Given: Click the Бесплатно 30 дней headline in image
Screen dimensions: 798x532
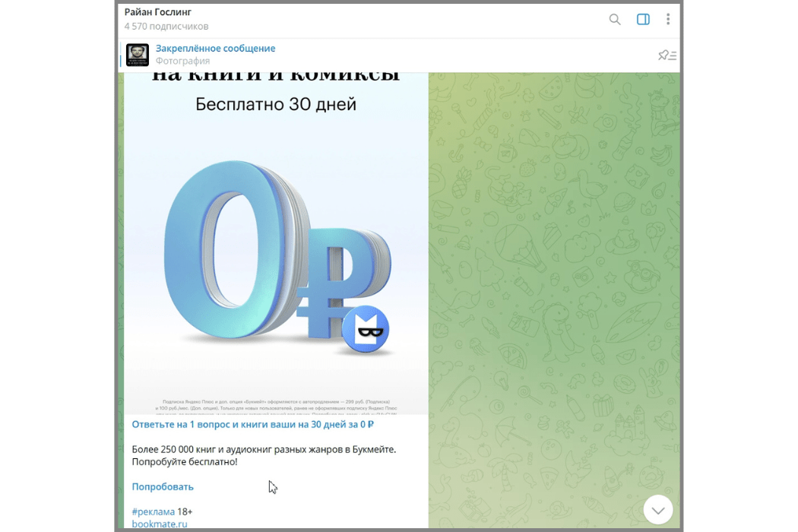Looking at the screenshot, I should [x=276, y=104].
